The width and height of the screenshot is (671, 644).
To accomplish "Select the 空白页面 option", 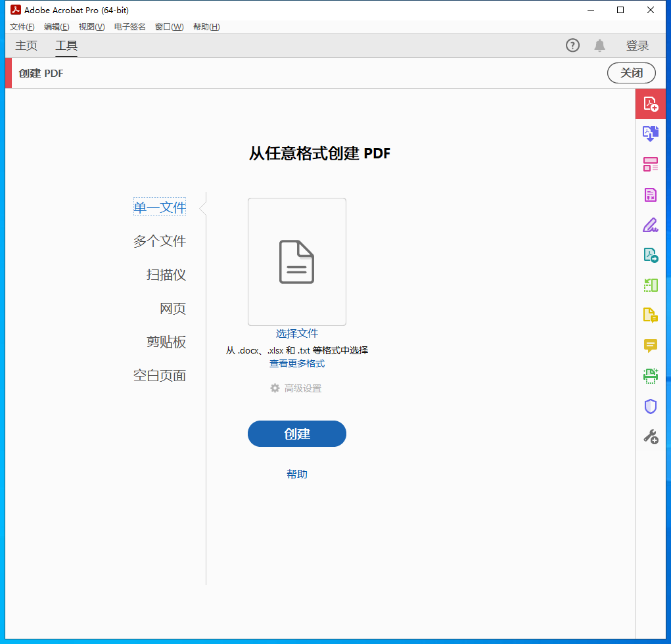I will coord(160,375).
